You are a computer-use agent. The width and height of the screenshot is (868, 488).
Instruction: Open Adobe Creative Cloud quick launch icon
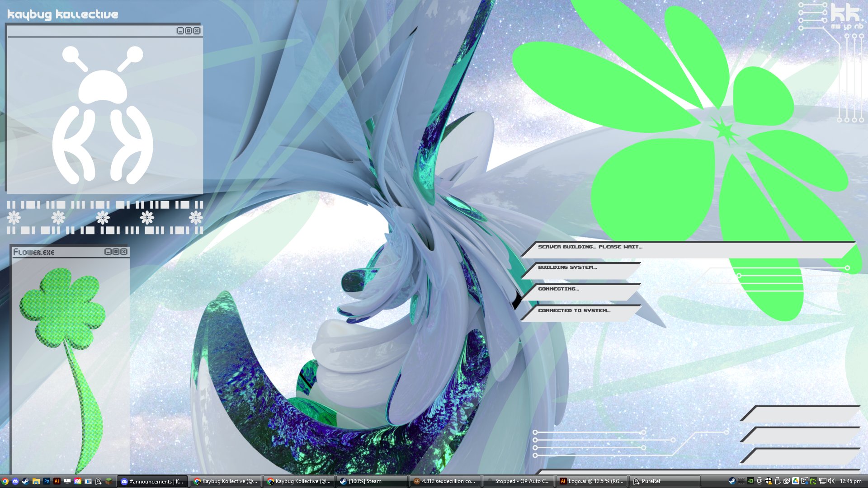(x=78, y=481)
